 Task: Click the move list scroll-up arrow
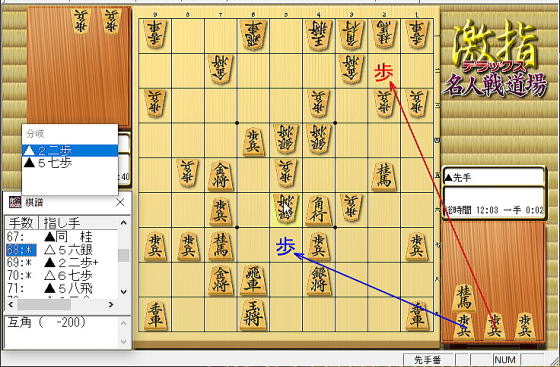(x=124, y=223)
